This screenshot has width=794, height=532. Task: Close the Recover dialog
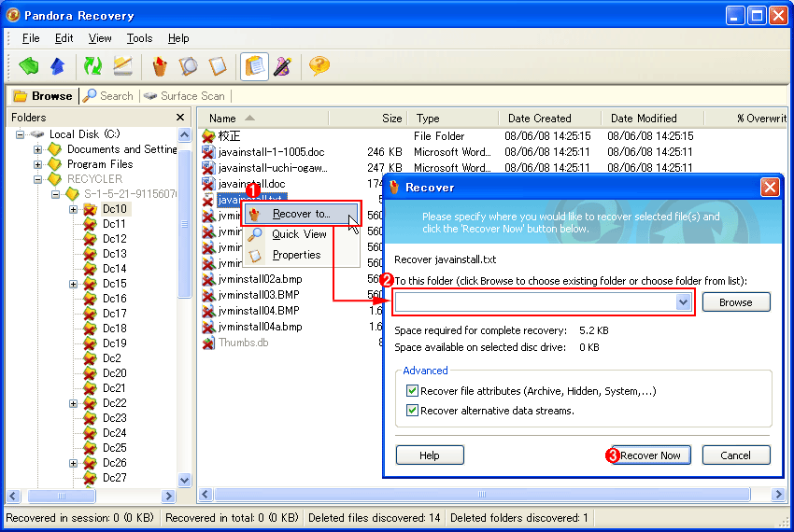pos(770,188)
